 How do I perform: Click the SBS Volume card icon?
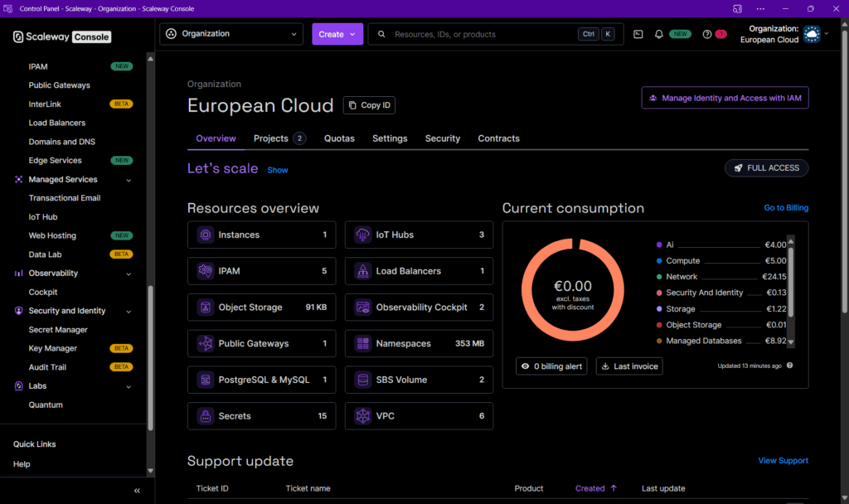(x=363, y=380)
